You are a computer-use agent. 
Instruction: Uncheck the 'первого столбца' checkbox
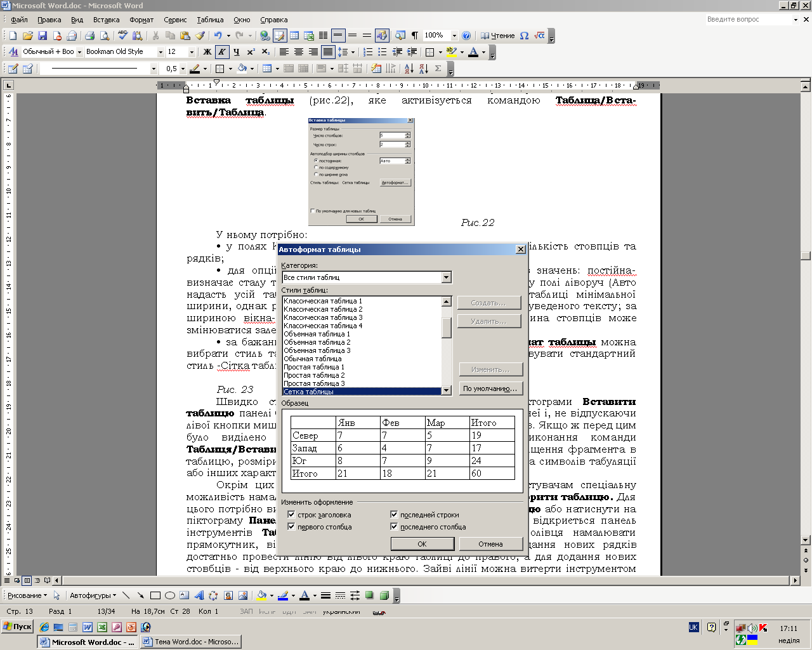[291, 527]
